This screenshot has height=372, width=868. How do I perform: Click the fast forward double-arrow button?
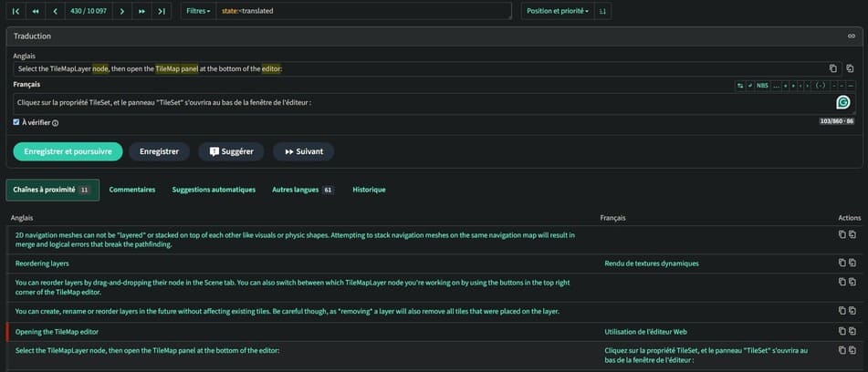coord(141,11)
